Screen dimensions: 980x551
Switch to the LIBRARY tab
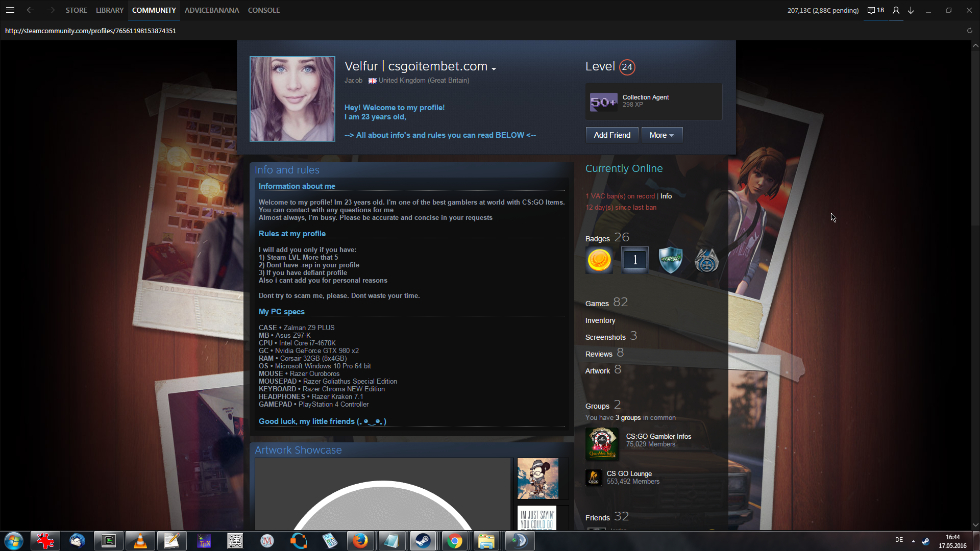point(109,10)
